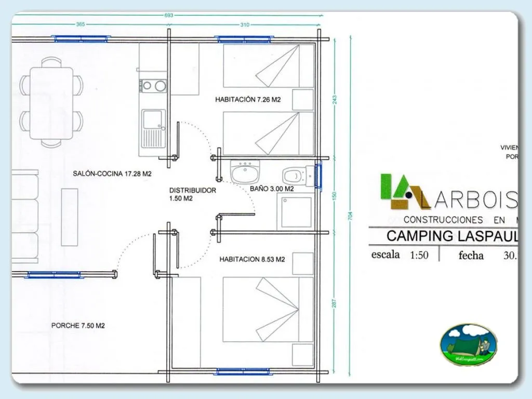The height and width of the screenshot is (399, 532).
Task: Click the 287 height dimension
Action: coord(334,303)
